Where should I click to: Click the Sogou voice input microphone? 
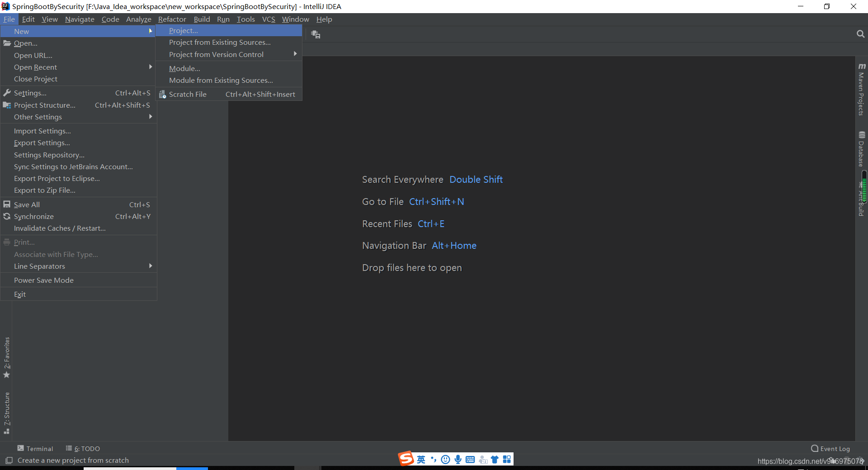pos(458,460)
